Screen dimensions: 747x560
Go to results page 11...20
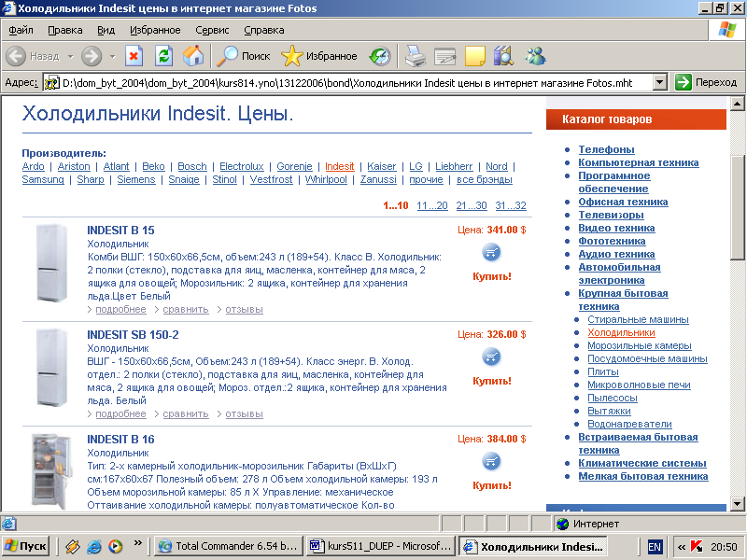tap(432, 205)
